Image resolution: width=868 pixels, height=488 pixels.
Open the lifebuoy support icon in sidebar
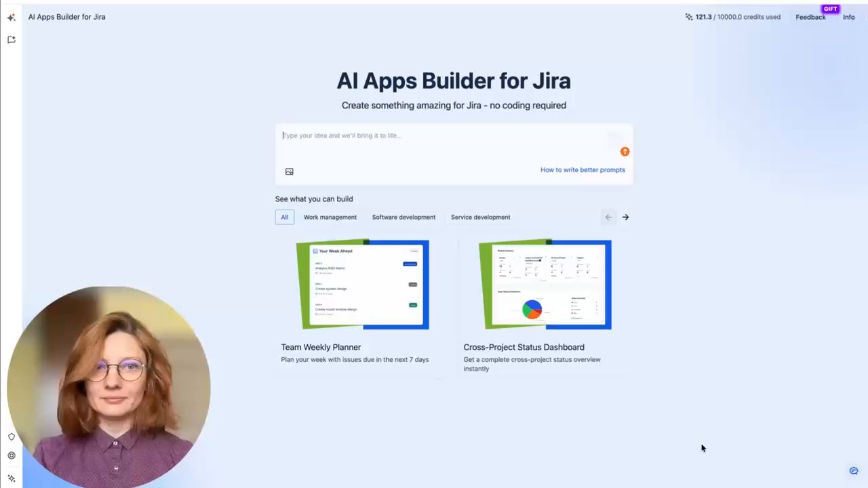coord(12,456)
